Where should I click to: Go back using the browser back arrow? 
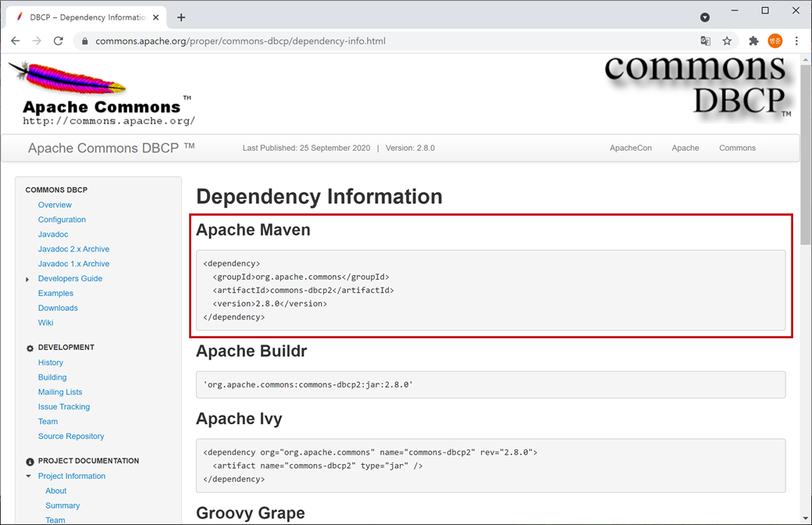(x=16, y=41)
